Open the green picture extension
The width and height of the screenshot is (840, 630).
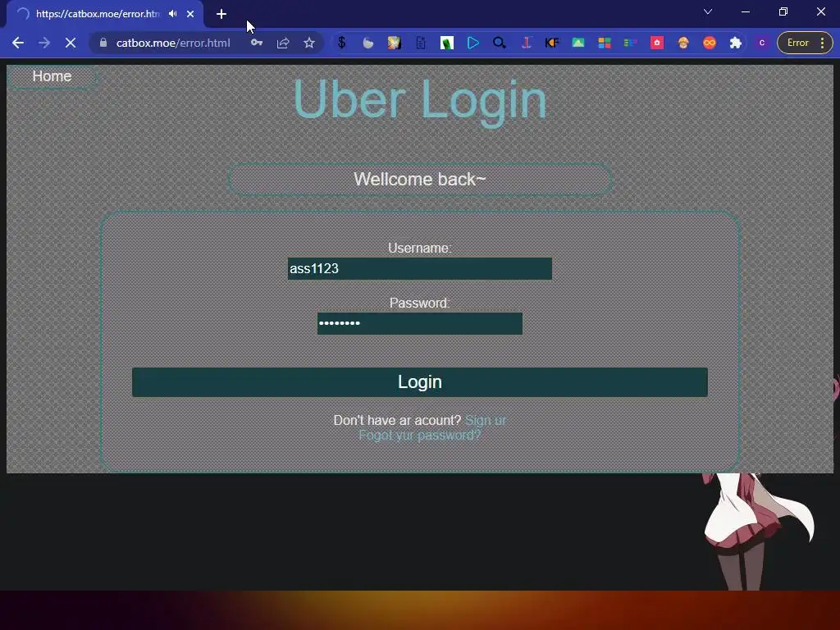pos(578,43)
